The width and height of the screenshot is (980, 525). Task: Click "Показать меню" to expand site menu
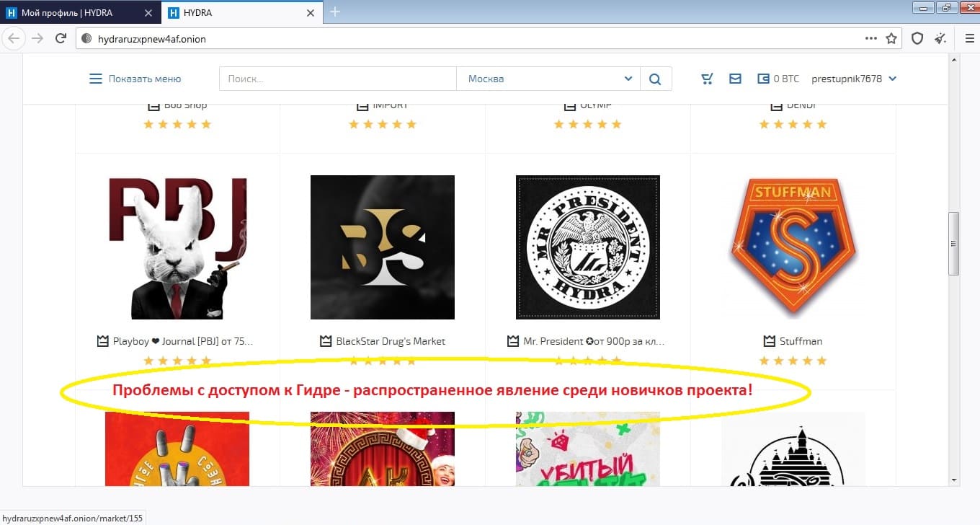[x=135, y=79]
